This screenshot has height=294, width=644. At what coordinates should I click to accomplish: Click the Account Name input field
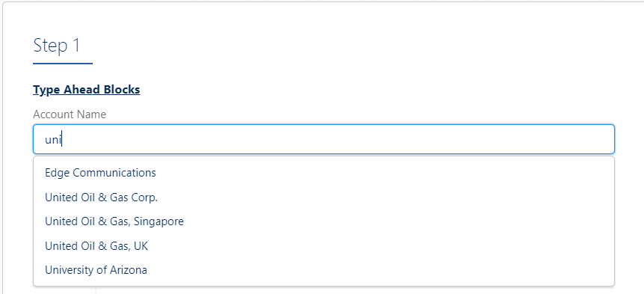tap(324, 140)
